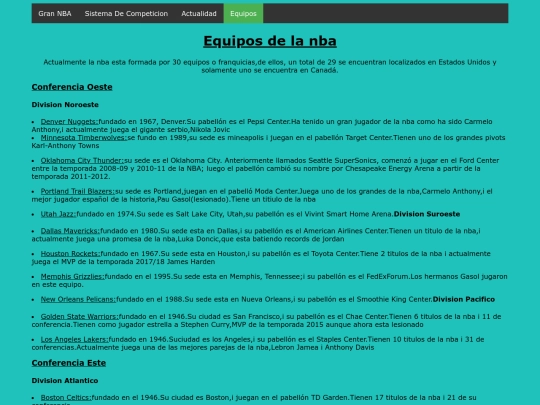540x405 pixels.
Task: Click the Denver Nuggets link
Action: point(69,122)
